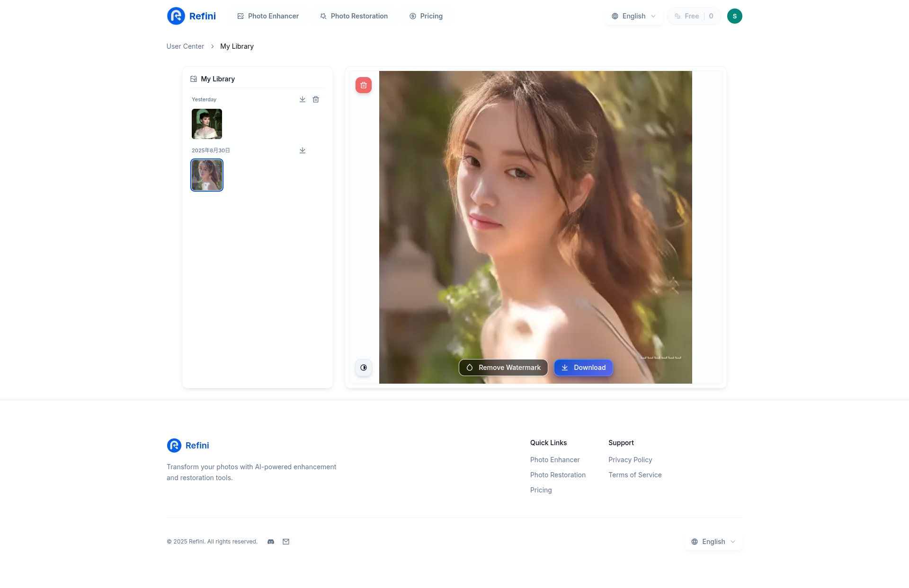Viewport: 909px width, 588px height.
Task: Click the email icon in the footer
Action: [286, 542]
